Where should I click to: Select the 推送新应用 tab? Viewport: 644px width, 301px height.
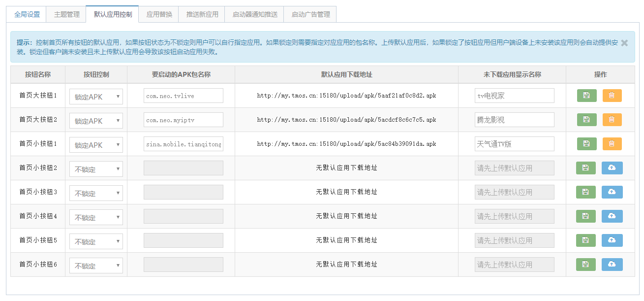[202, 14]
